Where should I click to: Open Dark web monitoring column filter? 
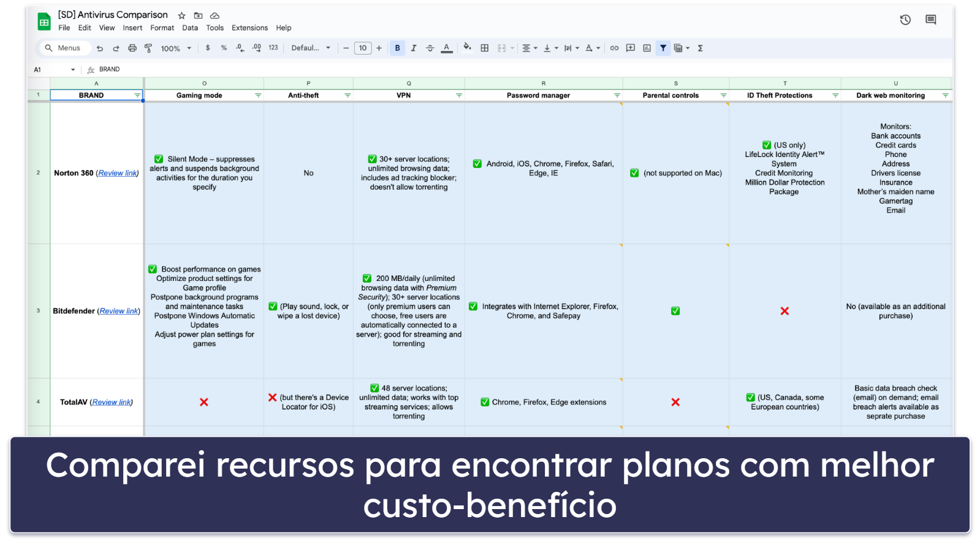[945, 96]
